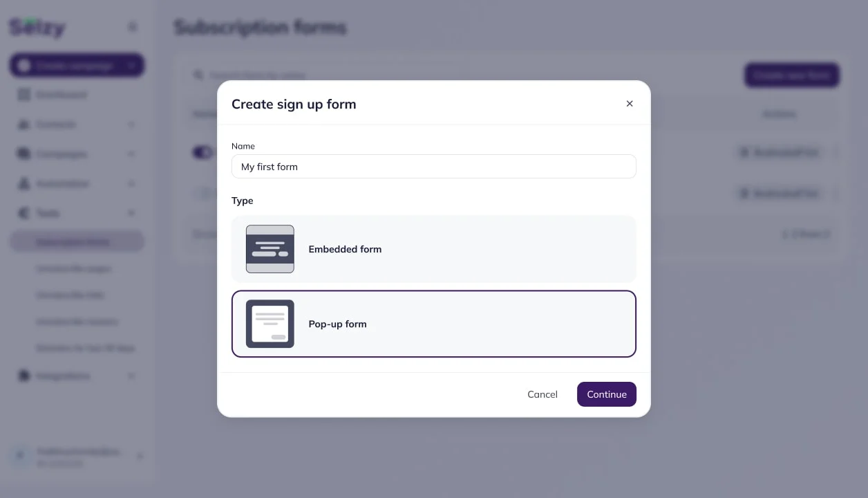Select the Embedded form type option
This screenshot has height=498, width=868.
coord(433,249)
